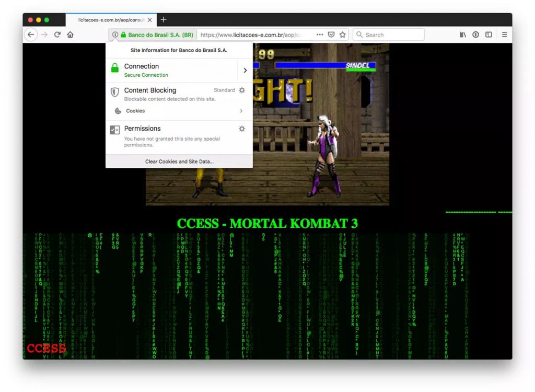Bookmark this page with the star
Viewport: 535px width, 392px height.
(x=343, y=35)
